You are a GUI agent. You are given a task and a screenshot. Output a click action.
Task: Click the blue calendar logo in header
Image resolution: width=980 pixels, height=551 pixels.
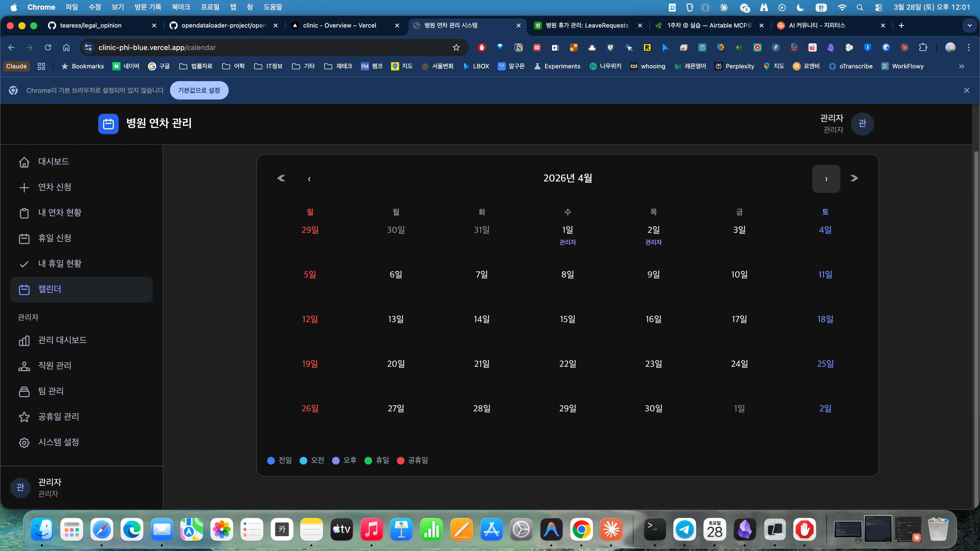pyautogui.click(x=108, y=124)
